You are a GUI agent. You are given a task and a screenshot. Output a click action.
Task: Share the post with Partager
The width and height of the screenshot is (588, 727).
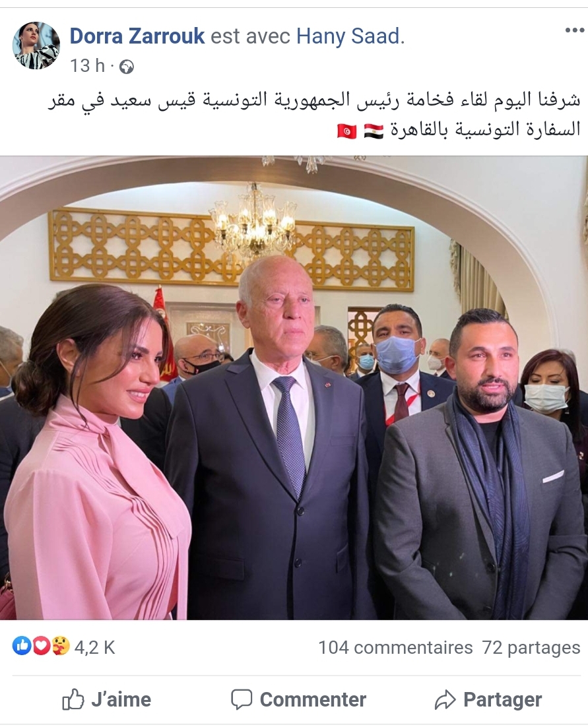pyautogui.click(x=488, y=700)
